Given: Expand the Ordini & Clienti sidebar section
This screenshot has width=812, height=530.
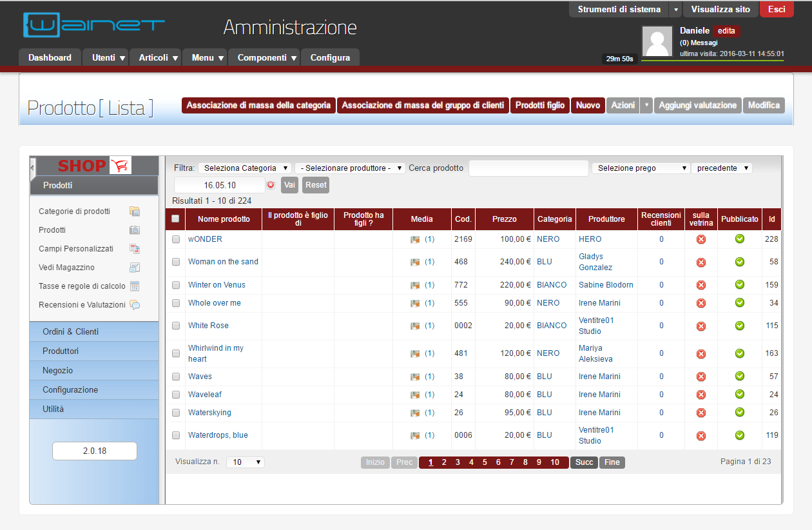Looking at the screenshot, I should 94,332.
